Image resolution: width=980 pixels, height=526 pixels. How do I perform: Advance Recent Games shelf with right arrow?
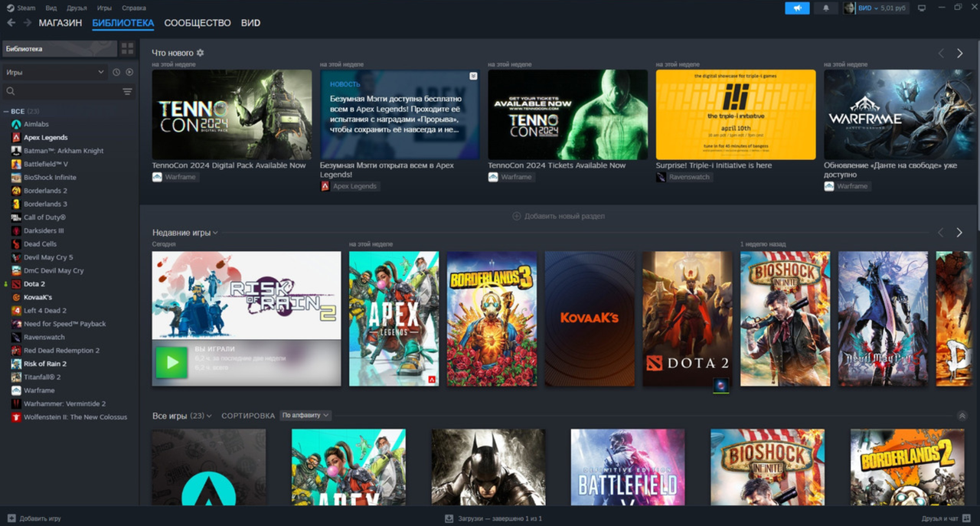[x=959, y=232]
